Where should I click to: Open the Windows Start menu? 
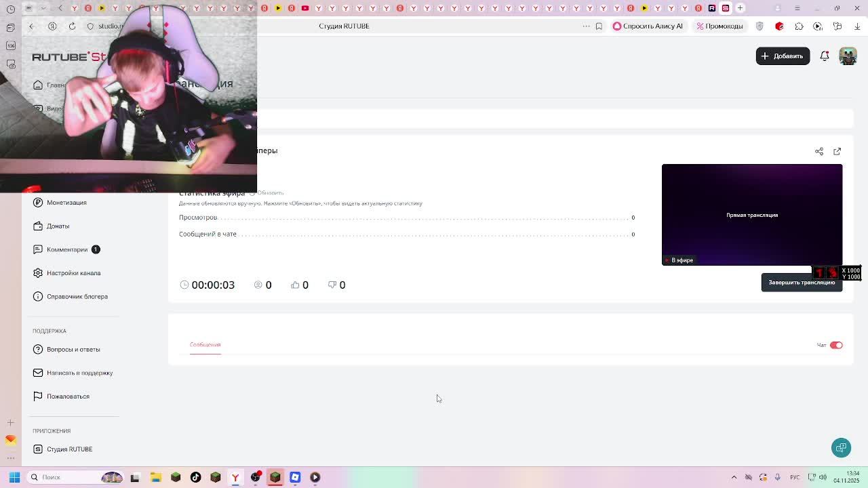click(14, 477)
